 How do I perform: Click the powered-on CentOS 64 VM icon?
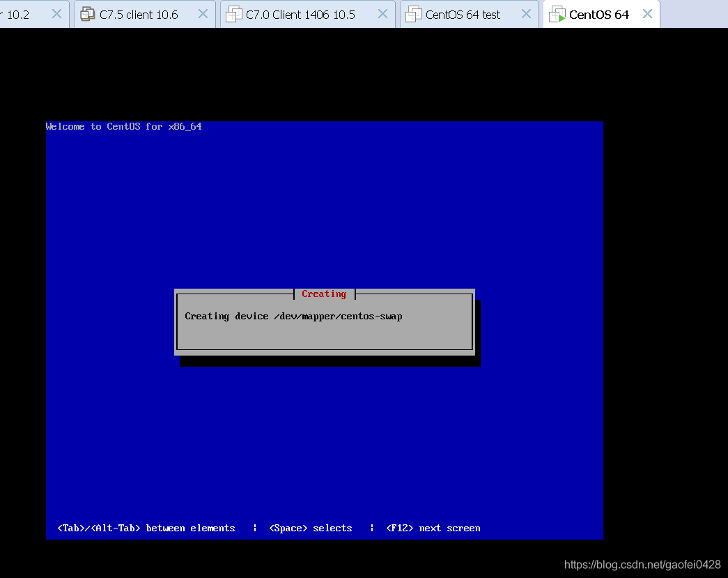pyautogui.click(x=557, y=15)
